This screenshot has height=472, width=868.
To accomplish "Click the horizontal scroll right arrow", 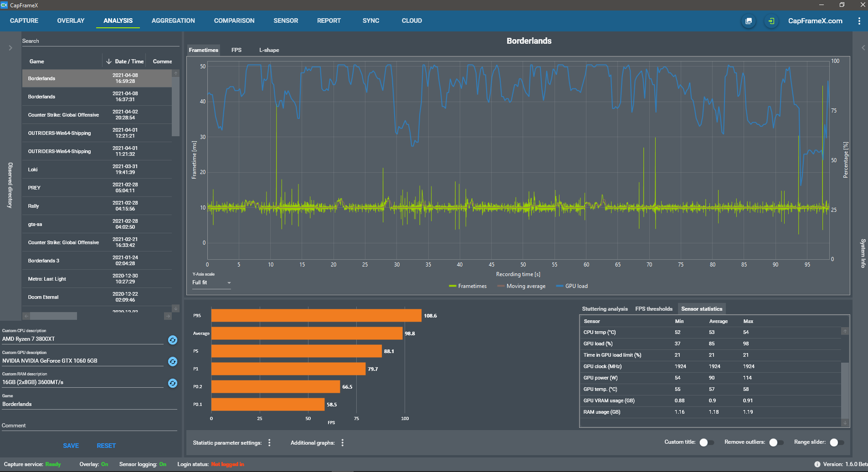I will (x=168, y=316).
